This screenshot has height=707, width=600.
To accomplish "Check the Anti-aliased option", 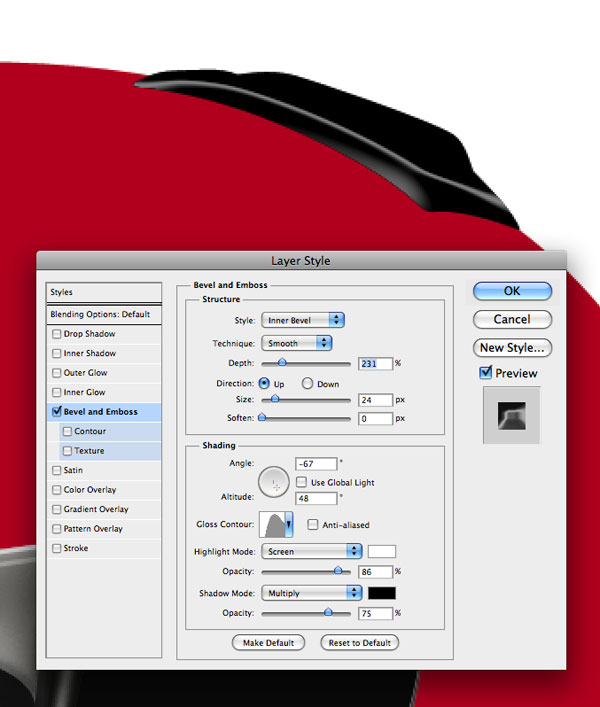I will click(x=312, y=524).
